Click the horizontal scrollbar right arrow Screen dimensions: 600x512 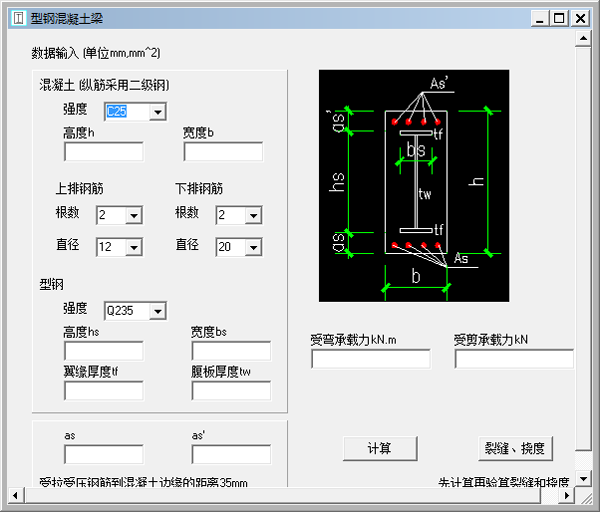[567, 495]
